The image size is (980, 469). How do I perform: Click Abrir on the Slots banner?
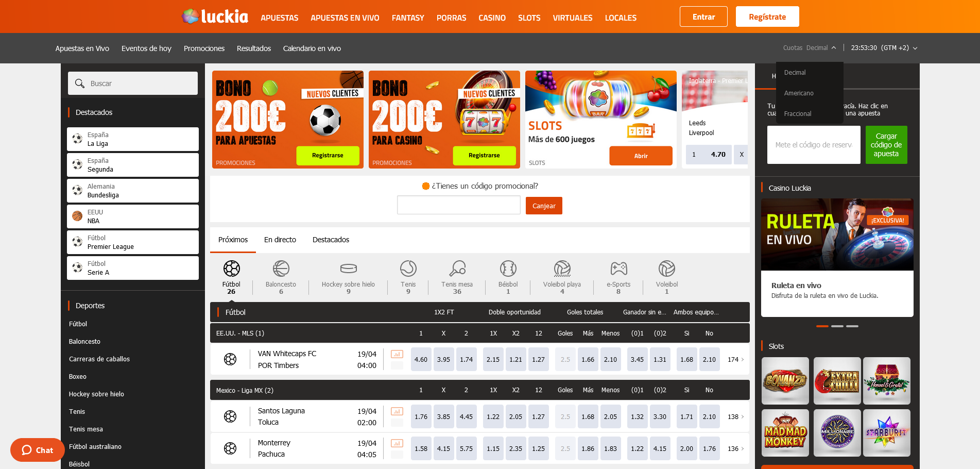point(641,156)
